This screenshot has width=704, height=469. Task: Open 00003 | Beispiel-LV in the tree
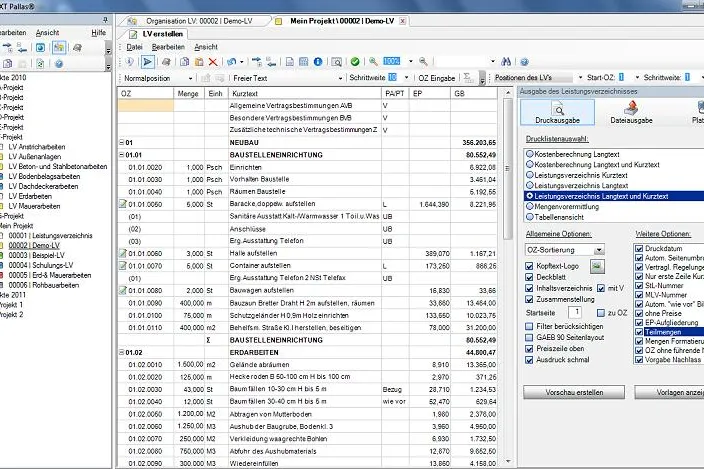[x=37, y=255]
